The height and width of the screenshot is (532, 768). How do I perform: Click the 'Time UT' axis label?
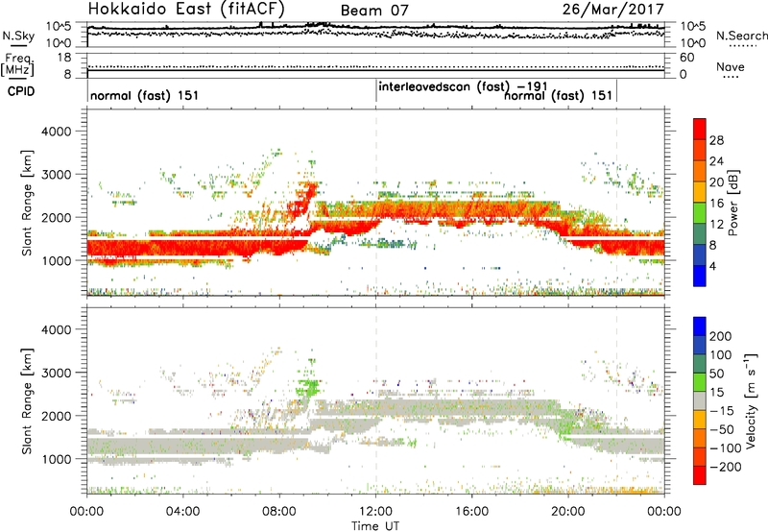(375, 526)
